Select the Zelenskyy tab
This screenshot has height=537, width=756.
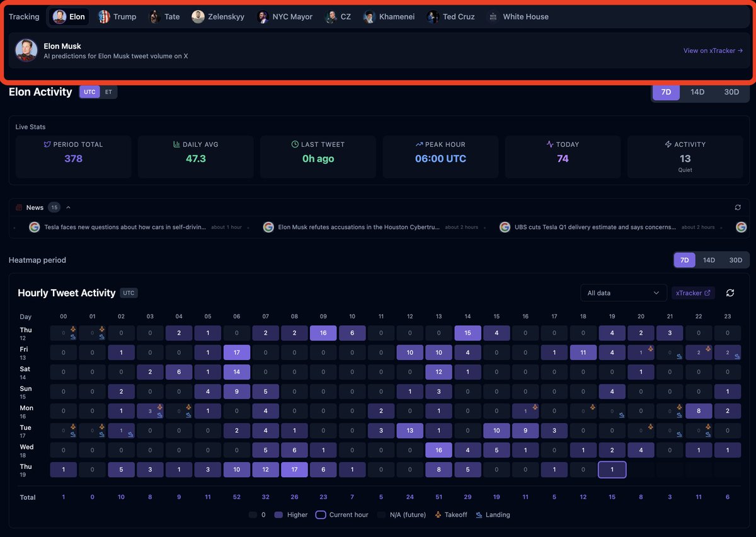[x=218, y=16]
